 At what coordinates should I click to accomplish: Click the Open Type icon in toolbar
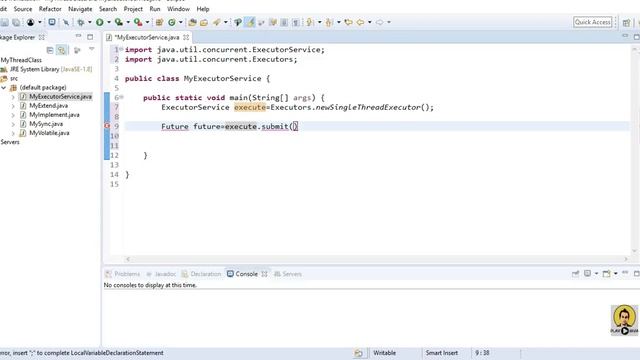click(192, 22)
